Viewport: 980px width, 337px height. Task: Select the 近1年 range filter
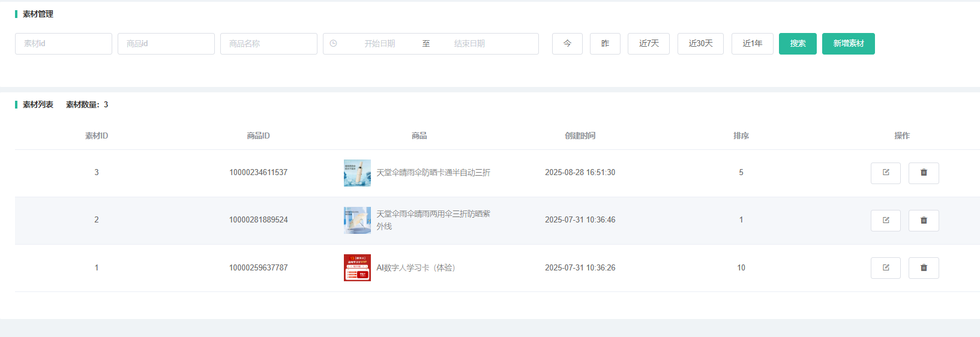coord(752,44)
